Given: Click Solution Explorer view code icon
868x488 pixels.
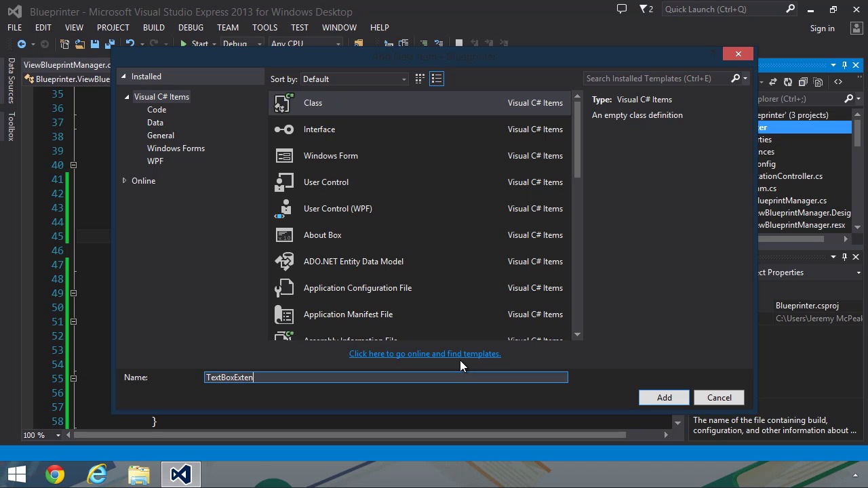Looking at the screenshot, I should [838, 82].
